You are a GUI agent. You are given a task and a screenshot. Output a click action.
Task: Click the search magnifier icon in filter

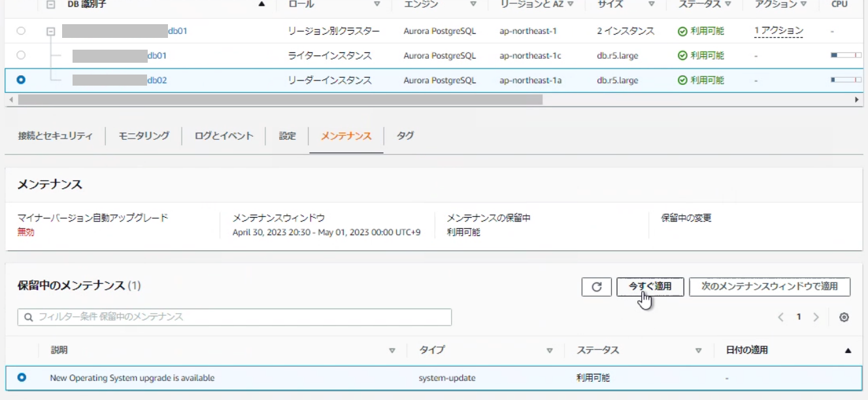click(x=29, y=317)
